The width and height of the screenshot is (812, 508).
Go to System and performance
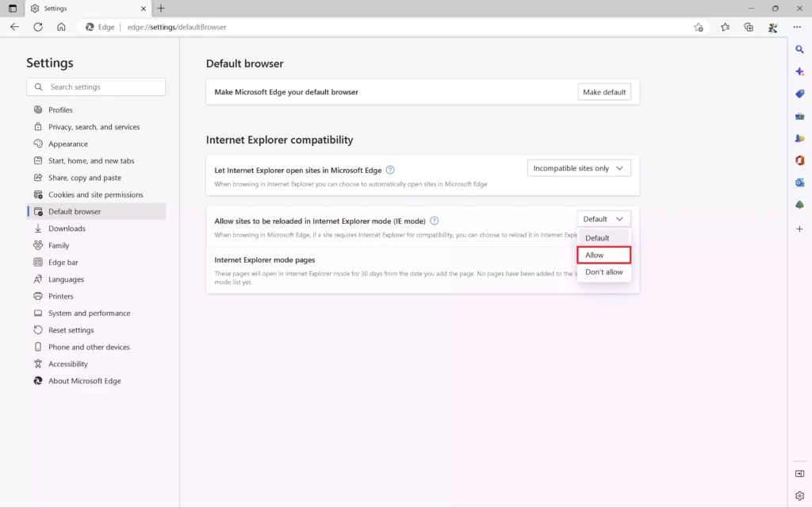click(96, 313)
